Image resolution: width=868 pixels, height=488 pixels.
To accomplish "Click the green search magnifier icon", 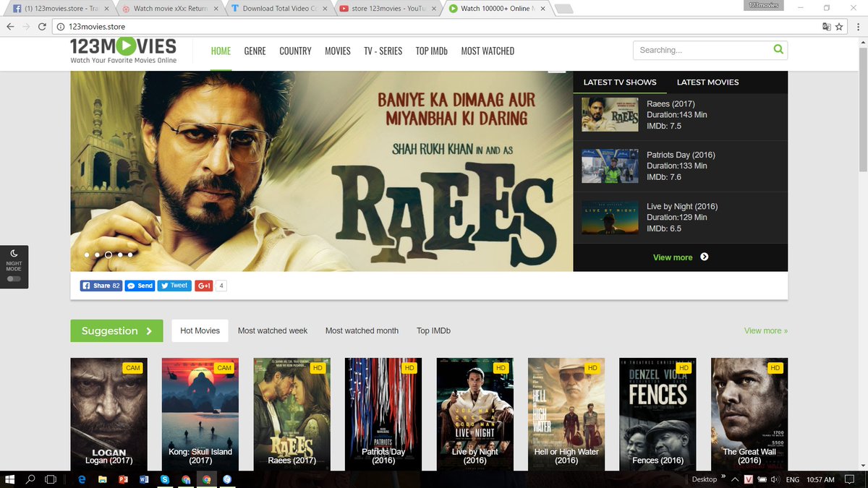I will tap(778, 50).
